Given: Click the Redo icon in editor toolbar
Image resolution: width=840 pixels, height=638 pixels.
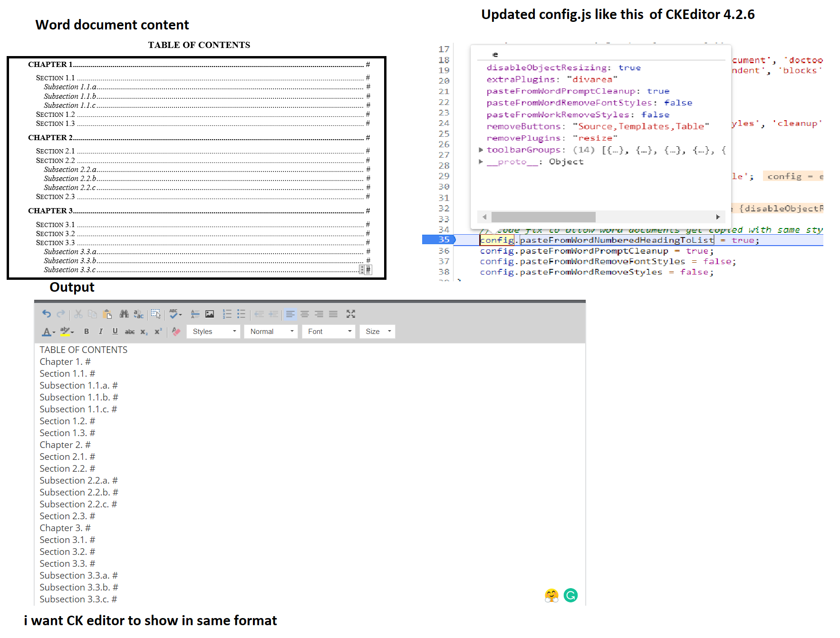Looking at the screenshot, I should pyautogui.click(x=60, y=314).
